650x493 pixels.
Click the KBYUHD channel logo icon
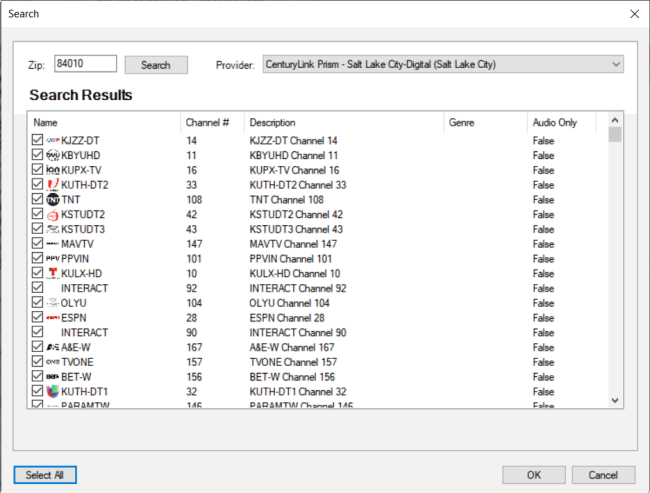point(53,155)
